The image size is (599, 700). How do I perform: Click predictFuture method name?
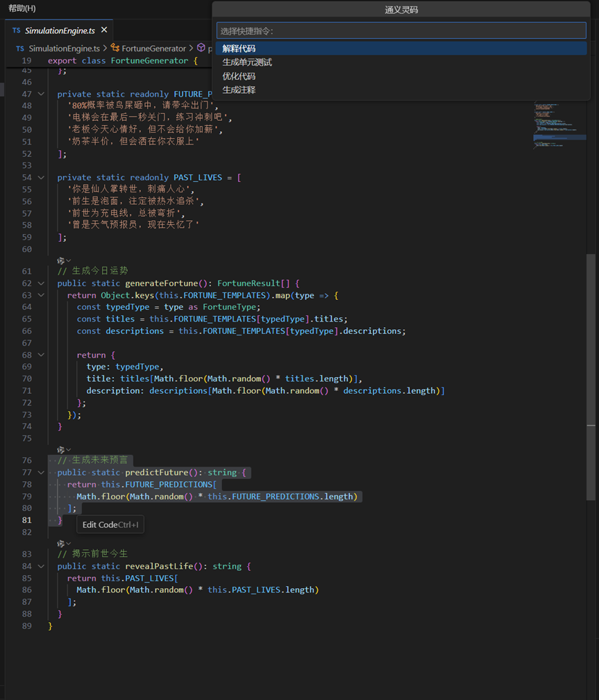tap(156, 472)
